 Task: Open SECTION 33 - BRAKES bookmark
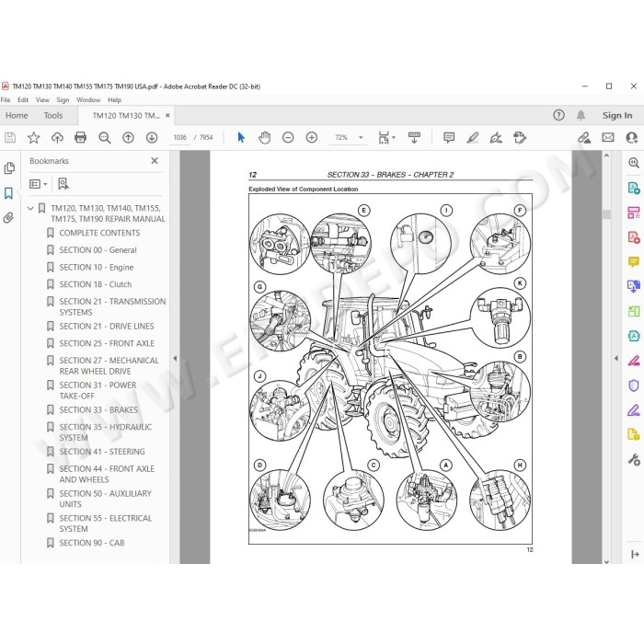tap(98, 410)
